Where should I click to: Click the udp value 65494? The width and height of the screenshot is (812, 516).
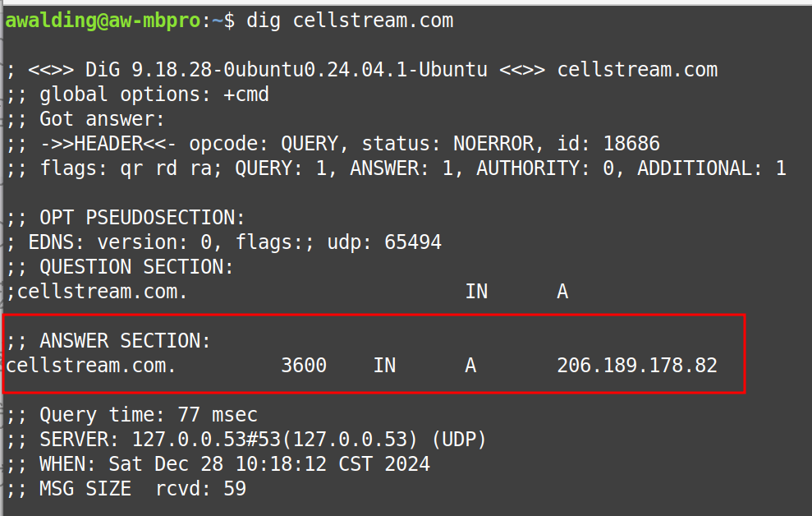click(x=412, y=242)
